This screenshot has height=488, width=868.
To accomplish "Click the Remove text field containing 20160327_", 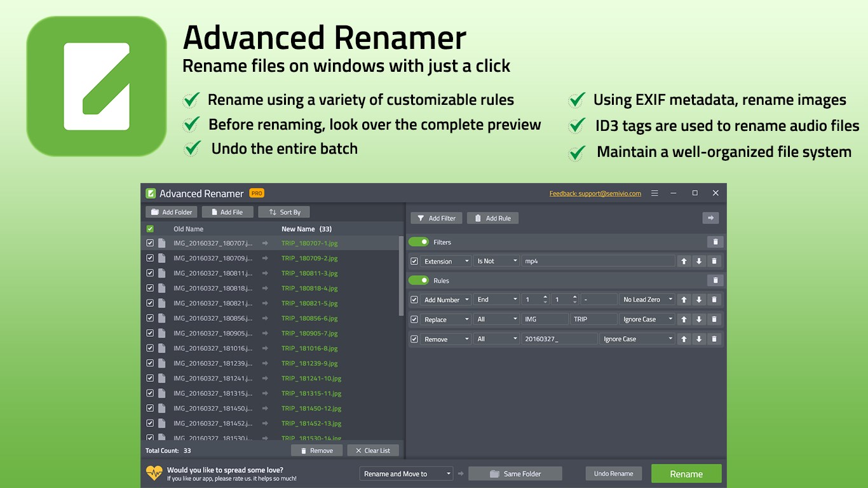I will pos(560,339).
